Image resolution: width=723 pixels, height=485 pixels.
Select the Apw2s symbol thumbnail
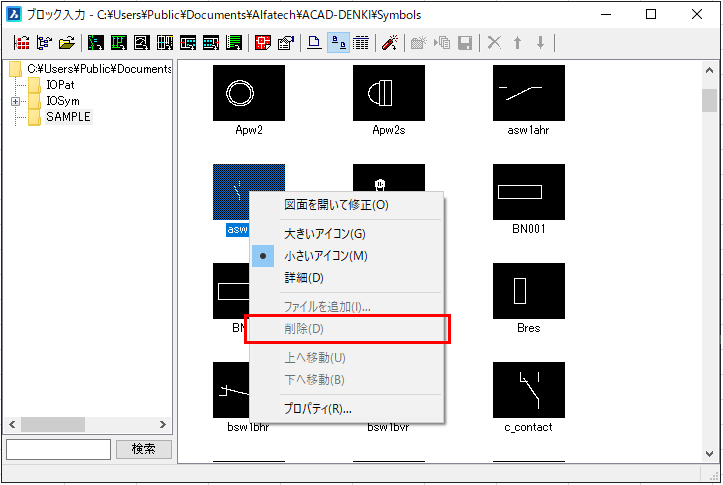(x=389, y=93)
